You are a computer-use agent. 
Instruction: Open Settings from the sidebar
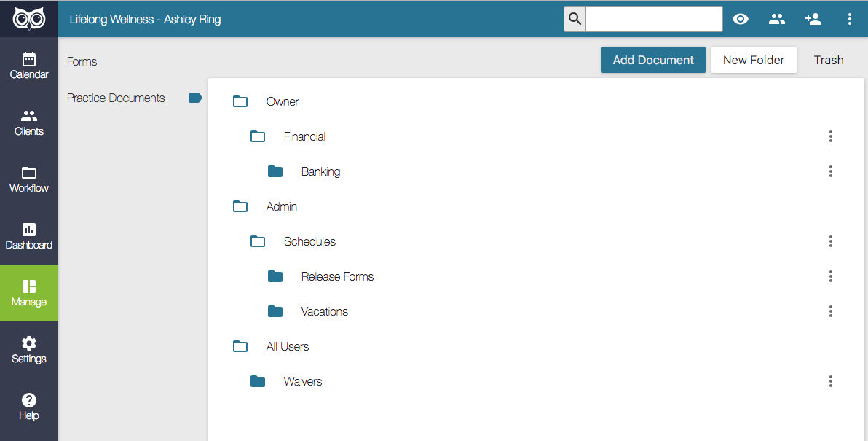tap(29, 349)
